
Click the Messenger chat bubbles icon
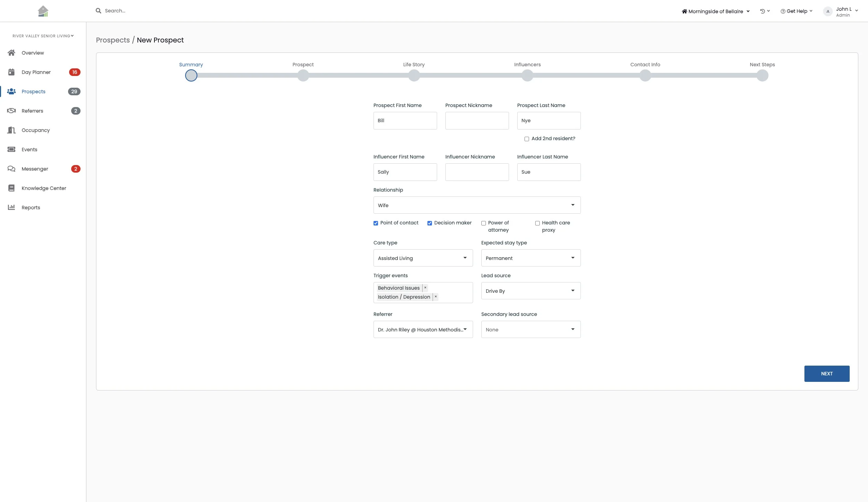(x=11, y=169)
